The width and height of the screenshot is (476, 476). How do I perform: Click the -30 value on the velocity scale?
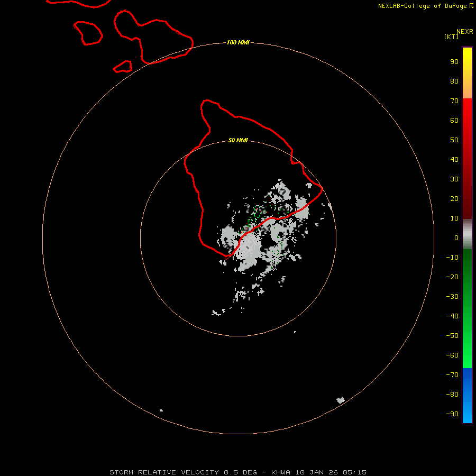452,297
